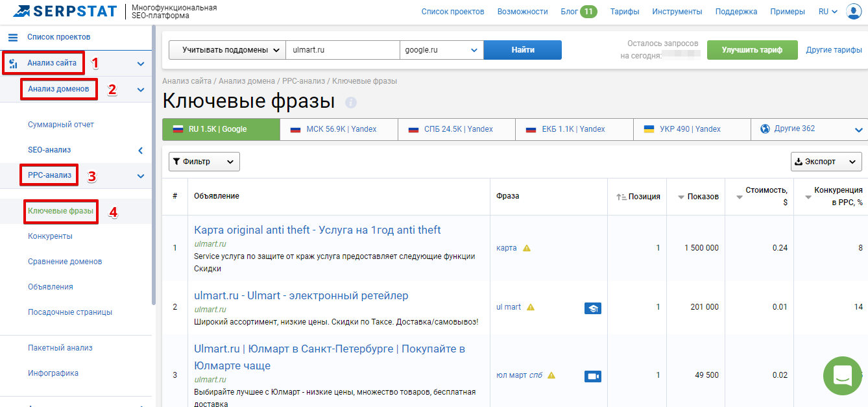Viewport: 868px width, 407px height.
Task: Click the Найти search button
Action: pyautogui.click(x=523, y=50)
